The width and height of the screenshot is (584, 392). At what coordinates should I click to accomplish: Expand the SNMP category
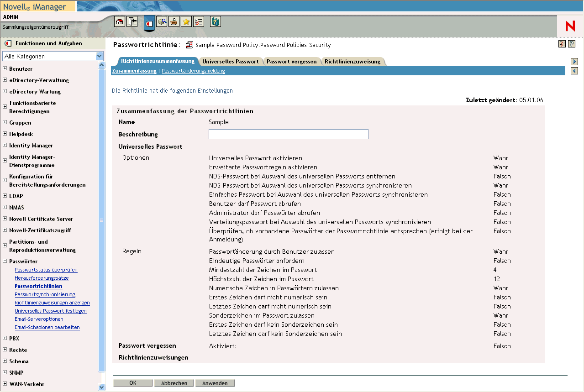tap(5, 373)
